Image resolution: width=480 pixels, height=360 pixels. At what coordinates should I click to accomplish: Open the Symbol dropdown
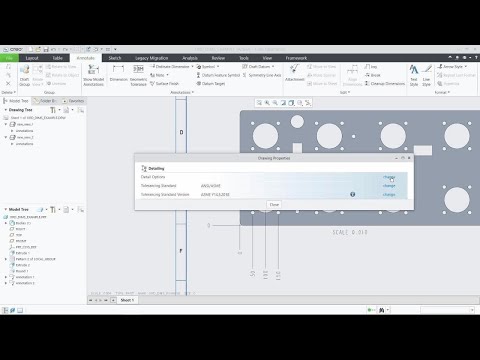point(218,67)
